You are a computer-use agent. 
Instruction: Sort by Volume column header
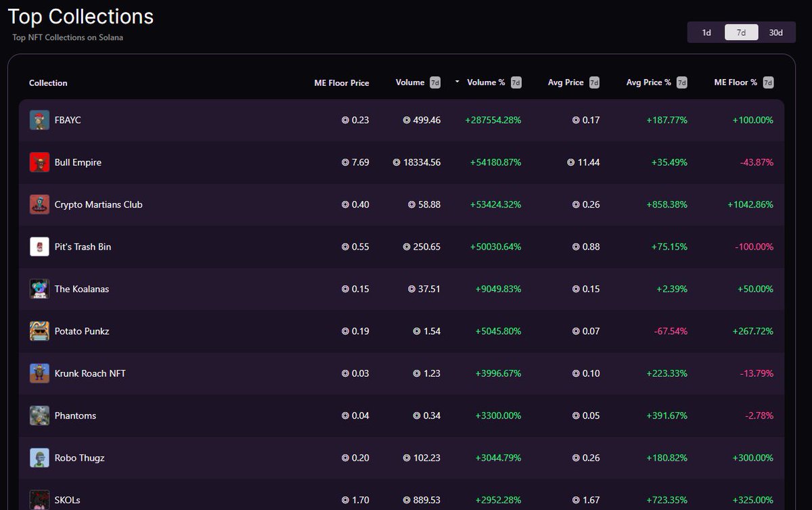pyautogui.click(x=410, y=83)
